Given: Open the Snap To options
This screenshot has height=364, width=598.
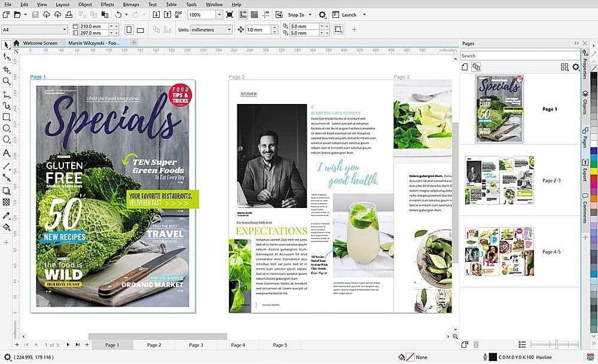Looking at the screenshot, I should click(x=298, y=14).
